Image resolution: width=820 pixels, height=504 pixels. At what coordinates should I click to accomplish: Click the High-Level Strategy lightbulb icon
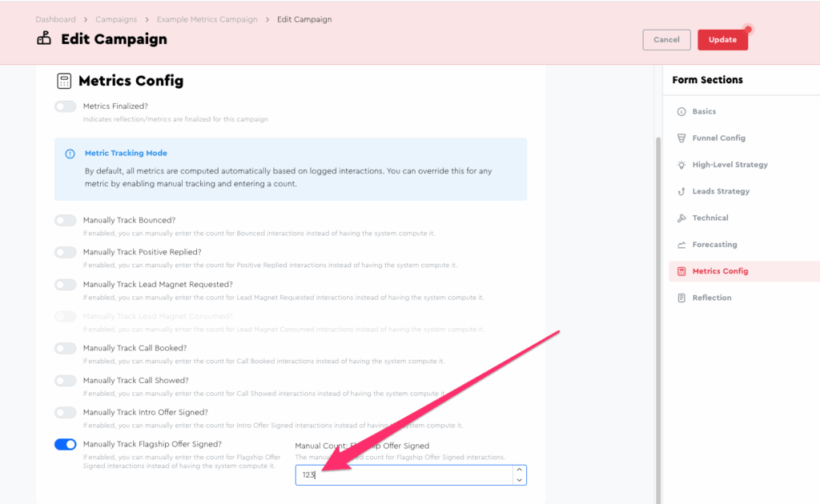(681, 165)
